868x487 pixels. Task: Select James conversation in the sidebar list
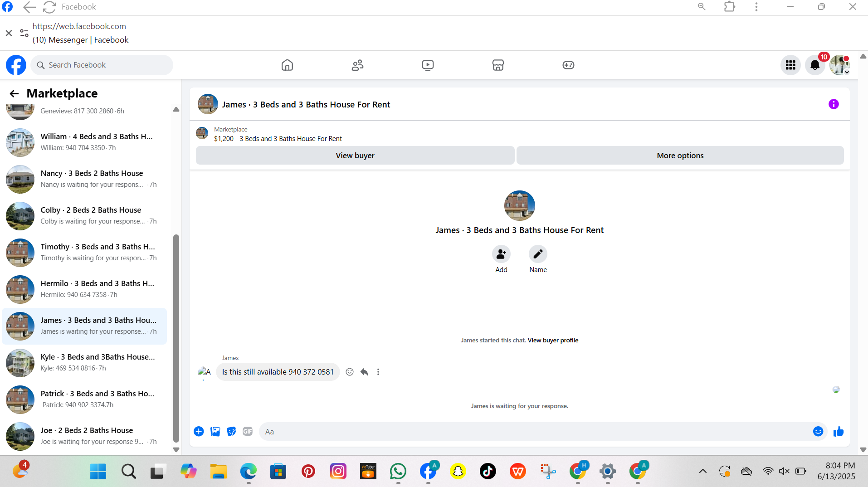[x=84, y=326]
